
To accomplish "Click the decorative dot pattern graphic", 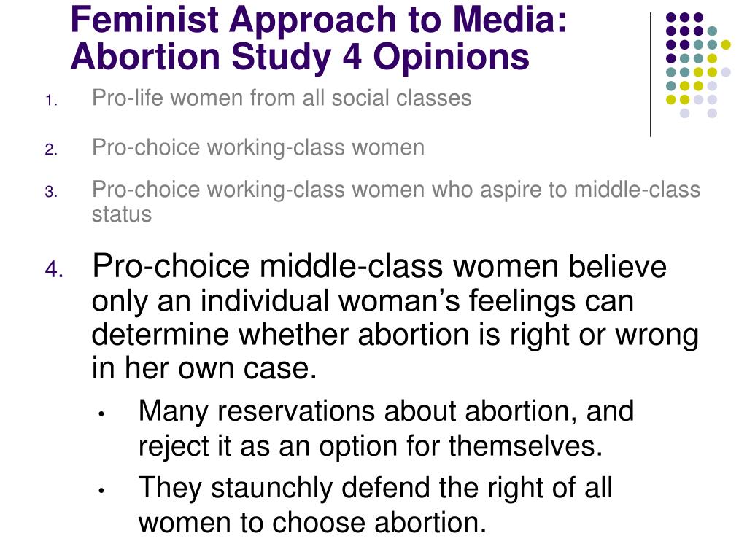I will [698, 65].
